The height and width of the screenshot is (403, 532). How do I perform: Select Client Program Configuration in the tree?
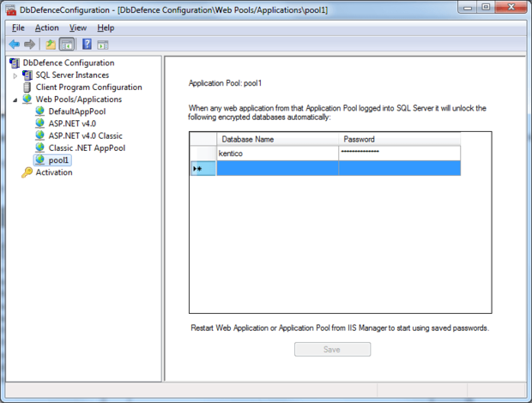[88, 87]
